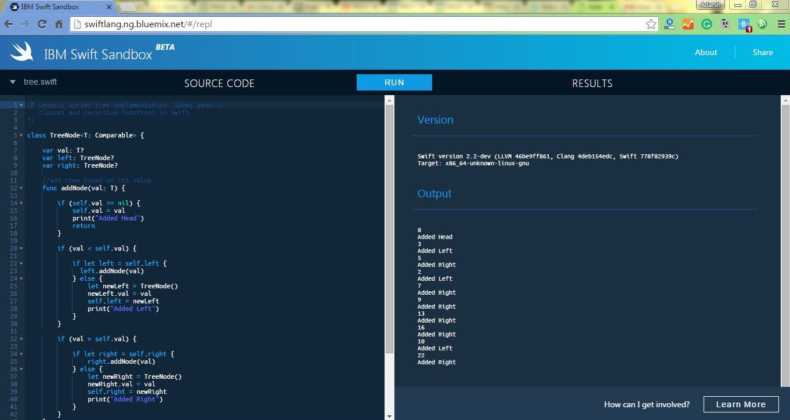Image resolution: width=790 pixels, height=420 pixels.
Task: Go back with the browser back arrow
Action: click(9, 24)
